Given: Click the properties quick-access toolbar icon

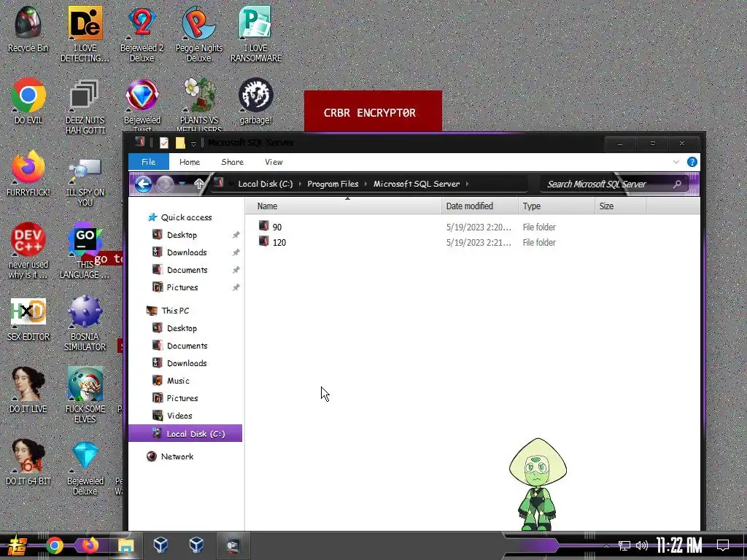Looking at the screenshot, I should click(x=163, y=142).
